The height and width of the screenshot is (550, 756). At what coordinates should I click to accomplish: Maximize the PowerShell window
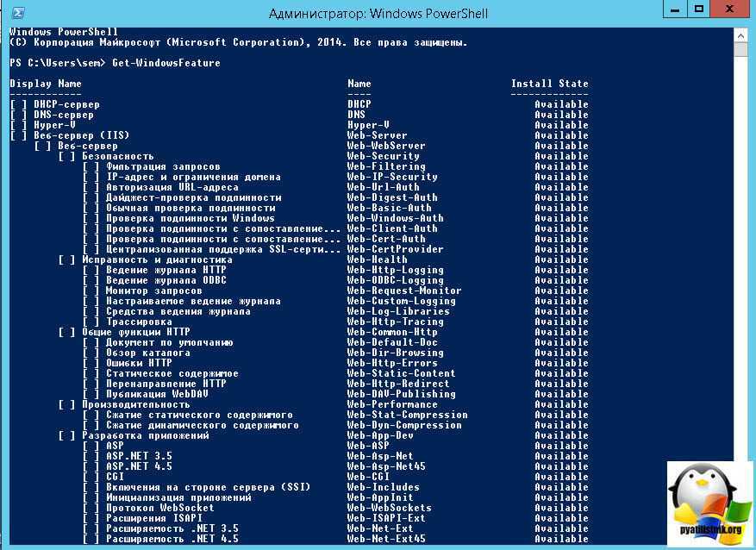pyautogui.click(x=699, y=9)
